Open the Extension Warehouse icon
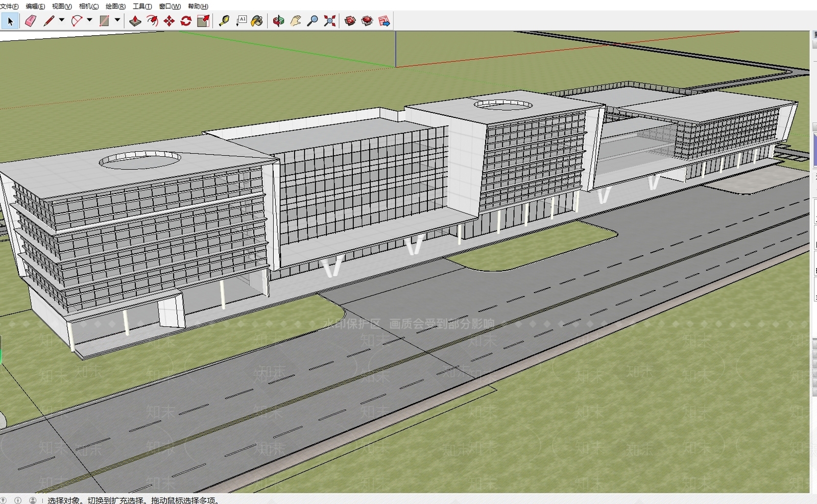This screenshot has height=504, width=817. click(367, 21)
